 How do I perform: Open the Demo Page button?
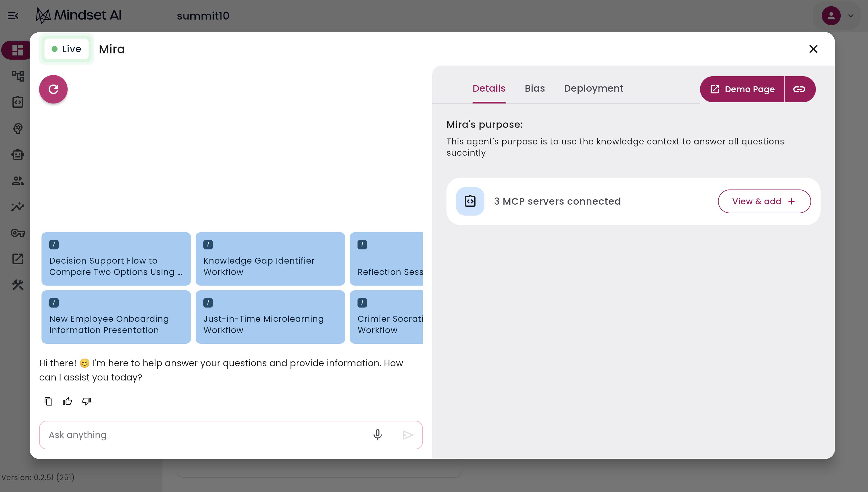click(x=742, y=89)
